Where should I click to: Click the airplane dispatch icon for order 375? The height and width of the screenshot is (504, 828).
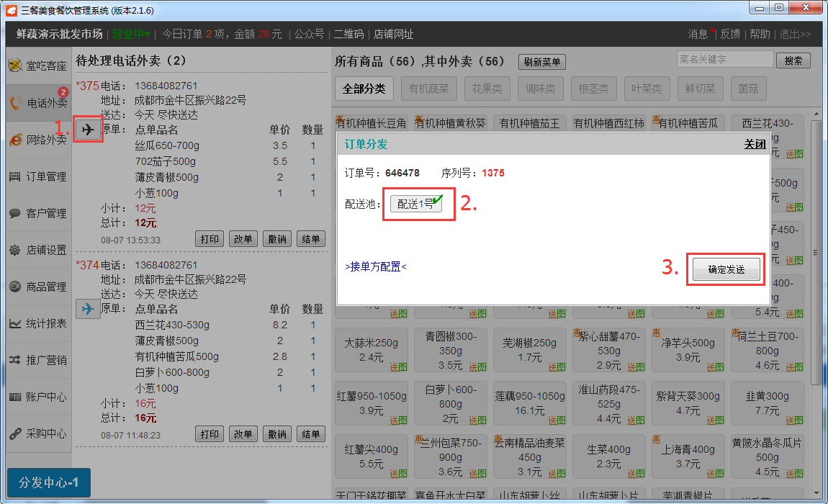[88, 130]
